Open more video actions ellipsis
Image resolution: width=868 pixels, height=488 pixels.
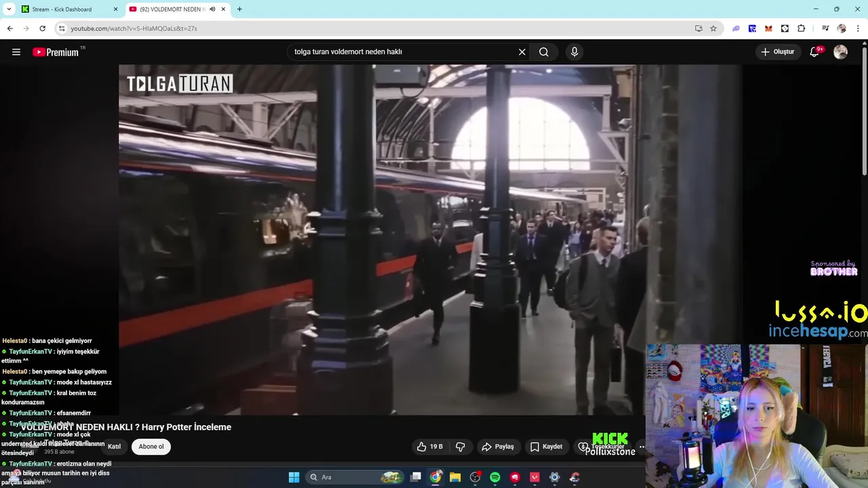tap(642, 447)
